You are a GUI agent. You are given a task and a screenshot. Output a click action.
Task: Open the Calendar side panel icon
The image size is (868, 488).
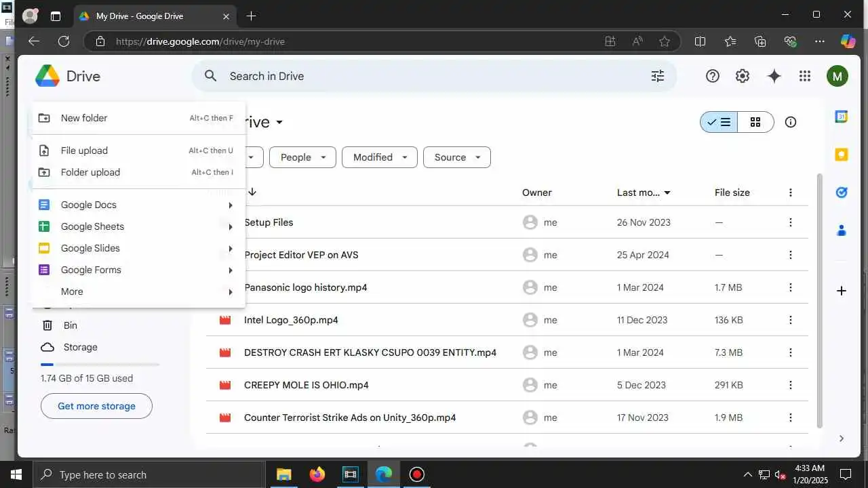tap(842, 117)
